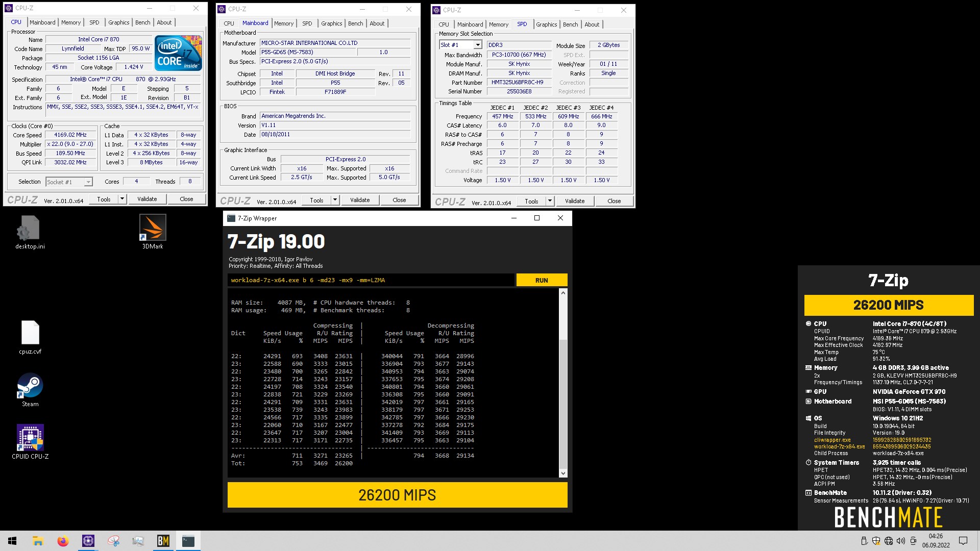980x551 pixels.
Task: Click Validate in the SPD CPU-Z window
Action: [575, 201]
